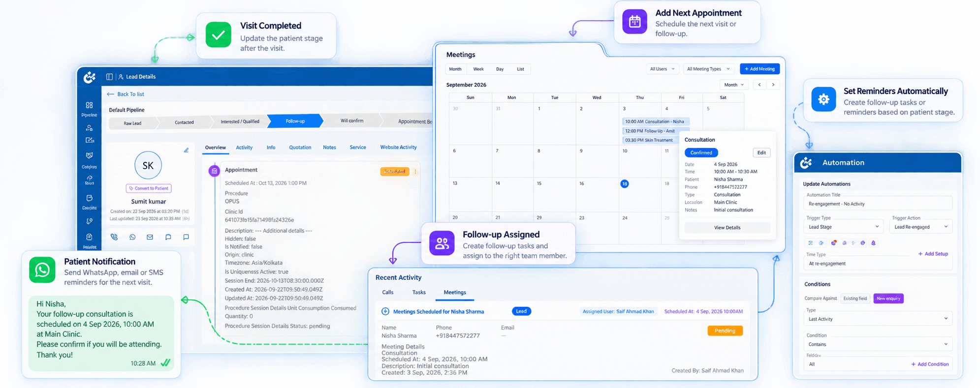980x388 pixels.
Task: Click the purple calendar icon beside Appointment
Action: tap(214, 171)
